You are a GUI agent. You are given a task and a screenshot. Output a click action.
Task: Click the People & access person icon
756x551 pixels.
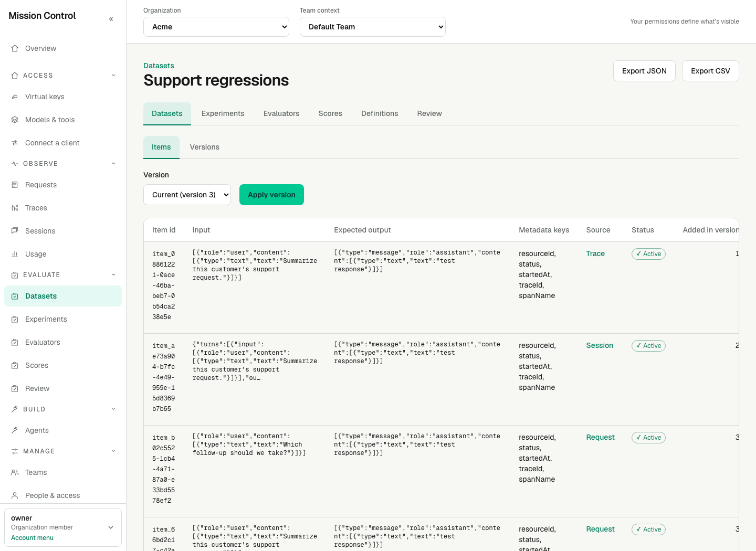[x=15, y=495]
